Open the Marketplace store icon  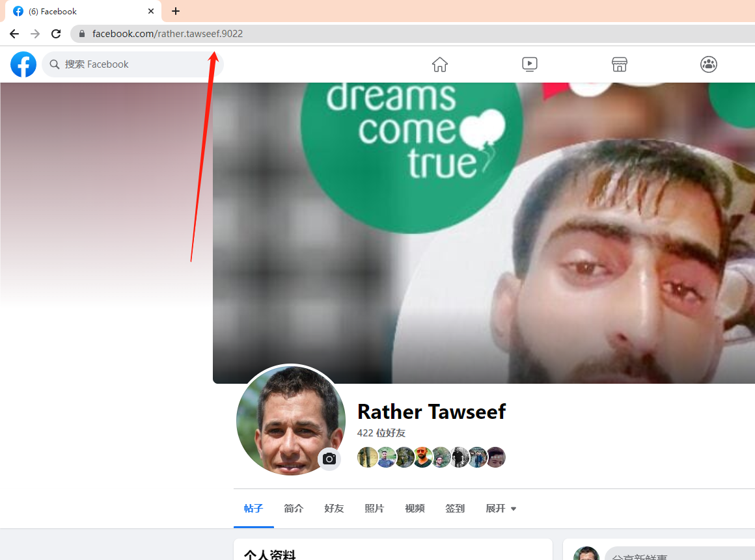pyautogui.click(x=619, y=64)
